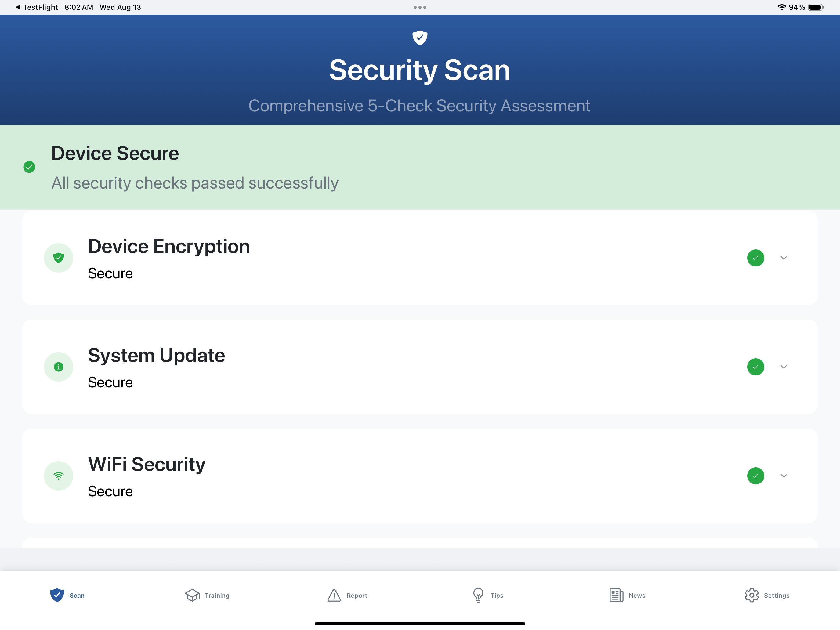This screenshot has width=840, height=630.
Task: Tap the three-dot multitasking control
Action: pos(420,7)
